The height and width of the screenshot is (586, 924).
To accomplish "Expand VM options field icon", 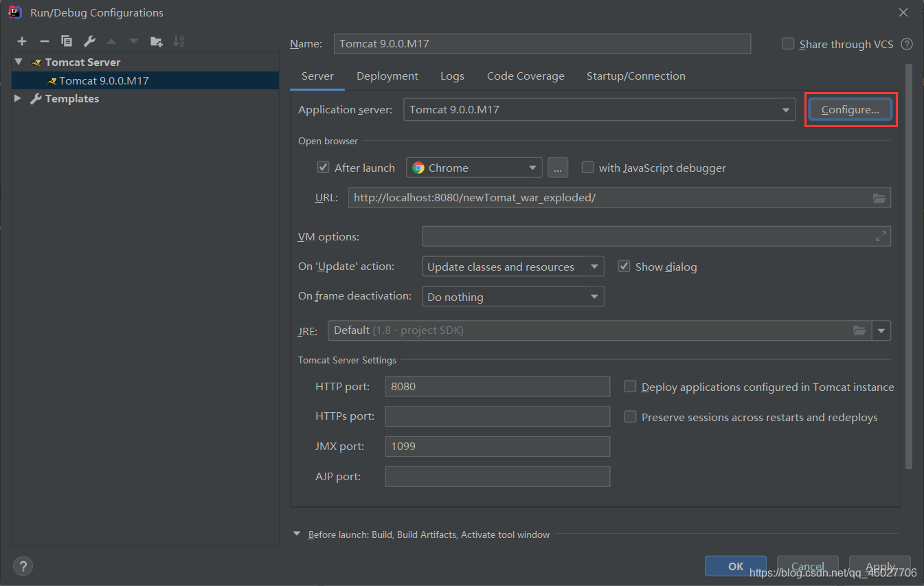I will (x=881, y=236).
